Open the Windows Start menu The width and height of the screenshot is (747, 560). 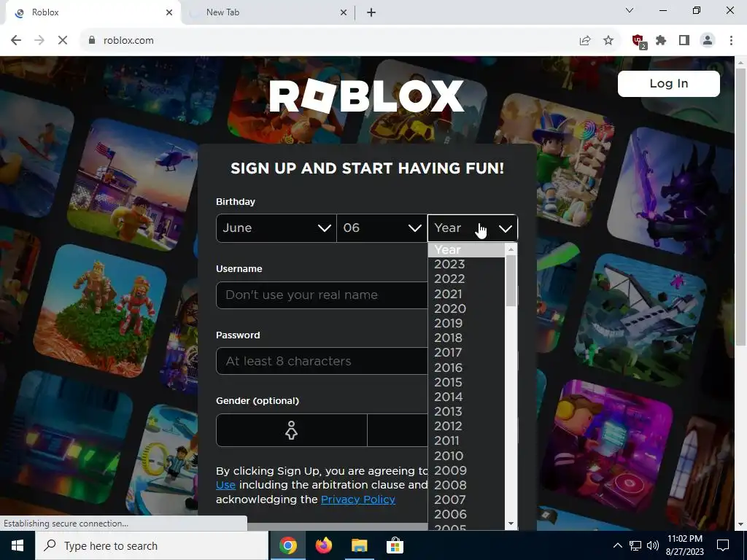coord(18,545)
